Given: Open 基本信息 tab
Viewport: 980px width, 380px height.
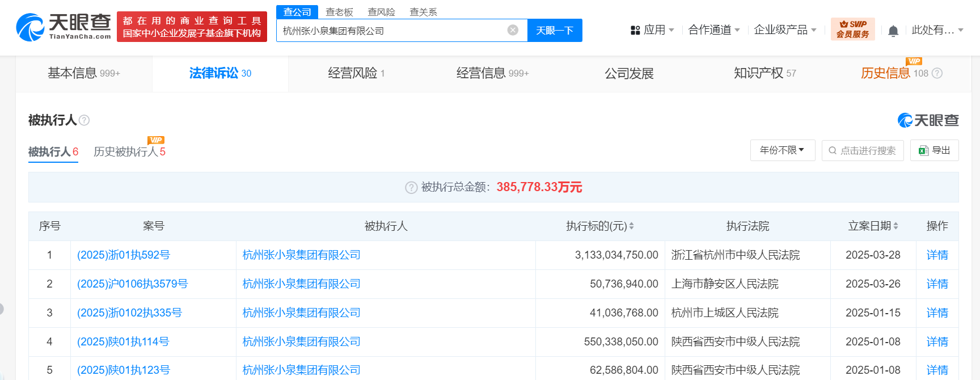Looking at the screenshot, I should coord(84,73).
